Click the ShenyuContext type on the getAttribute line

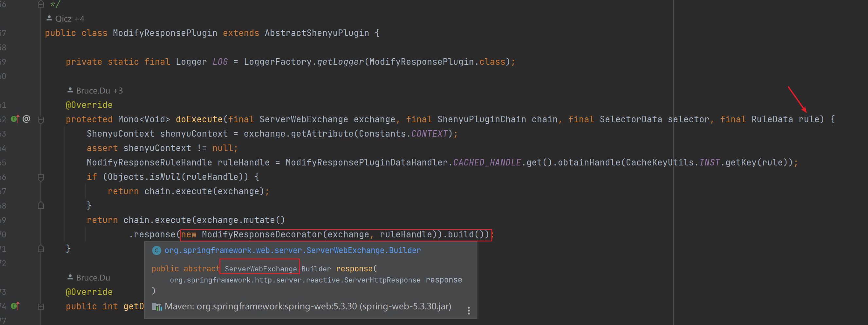click(x=121, y=134)
